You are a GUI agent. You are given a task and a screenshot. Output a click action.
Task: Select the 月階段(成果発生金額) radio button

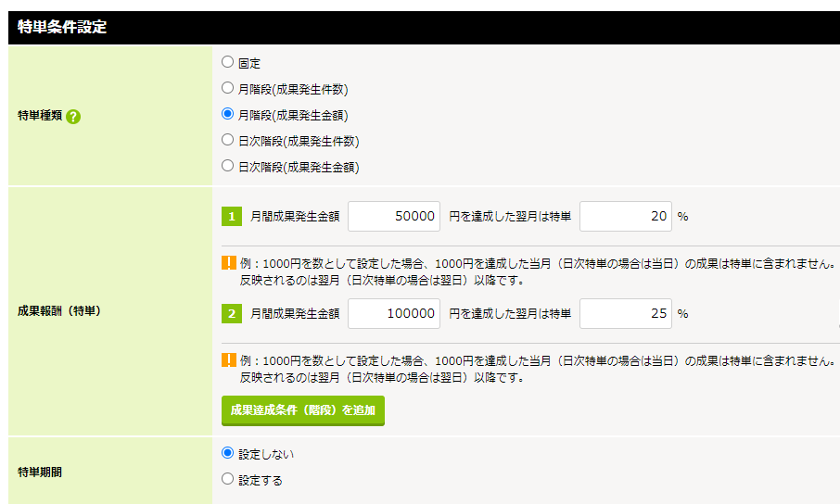228,115
